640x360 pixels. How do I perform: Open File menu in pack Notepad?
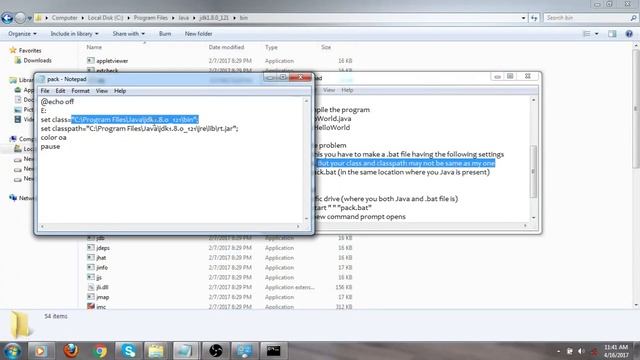point(45,91)
